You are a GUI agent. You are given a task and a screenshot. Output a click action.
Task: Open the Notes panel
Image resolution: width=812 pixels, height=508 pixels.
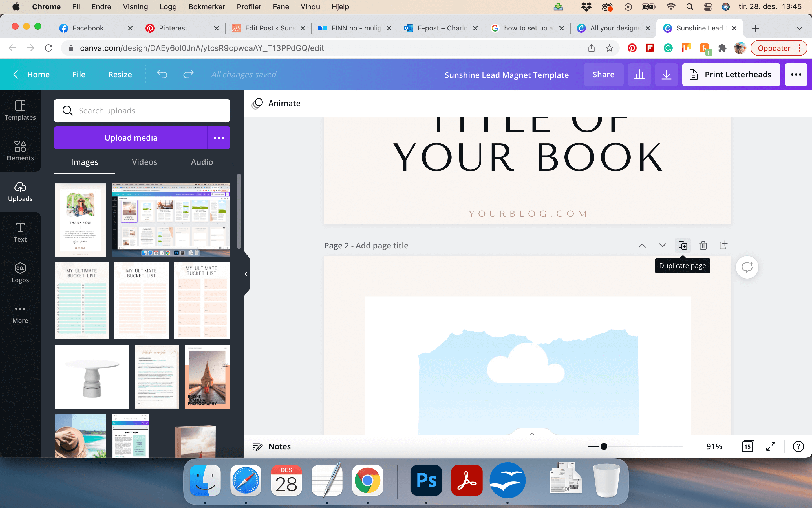click(272, 446)
